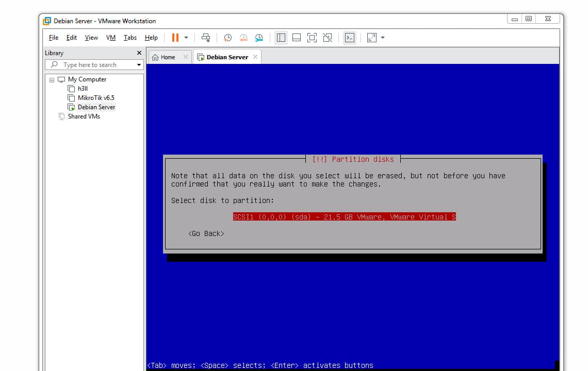
Task: Switch to Unity mode
Action: click(328, 38)
